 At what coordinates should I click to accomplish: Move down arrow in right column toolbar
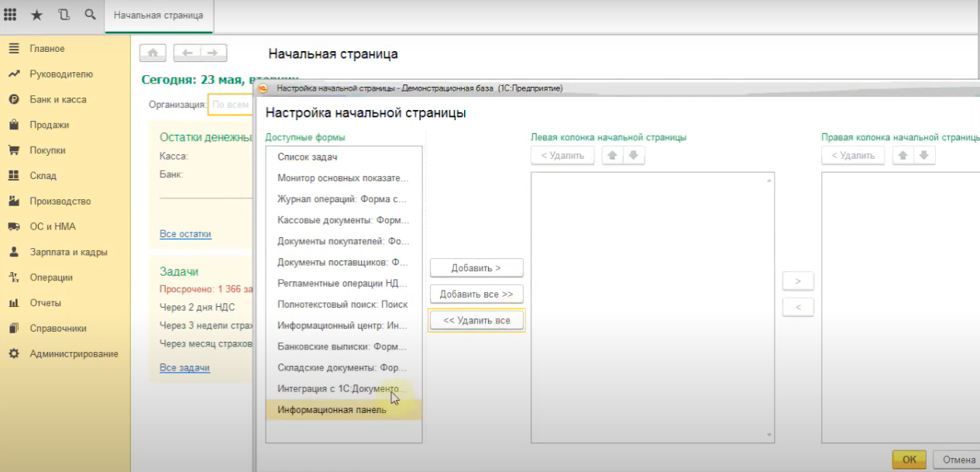click(x=923, y=156)
